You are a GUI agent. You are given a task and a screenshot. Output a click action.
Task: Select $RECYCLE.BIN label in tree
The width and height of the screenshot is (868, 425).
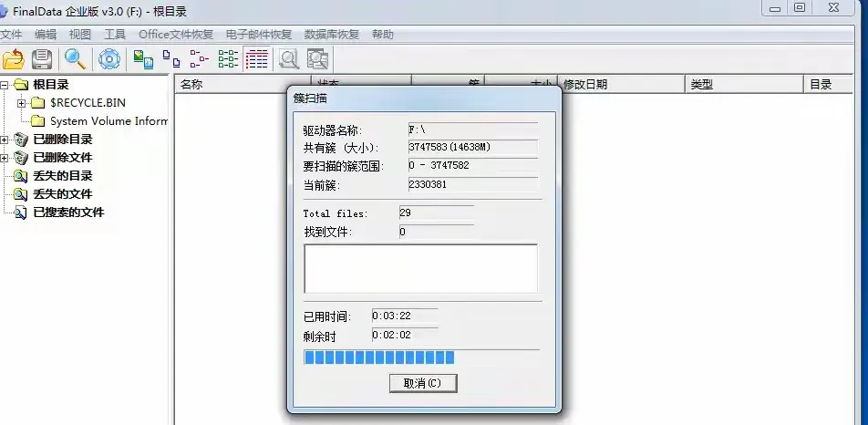coord(88,103)
